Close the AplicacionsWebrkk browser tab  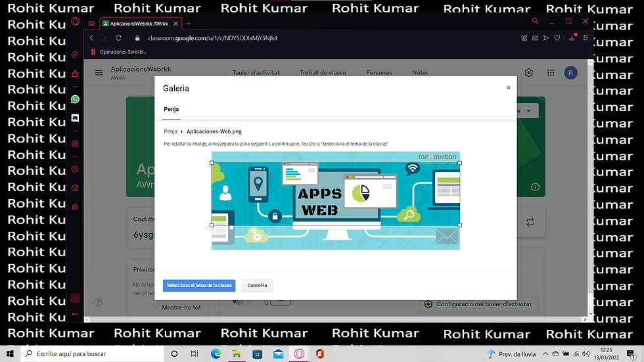click(176, 24)
